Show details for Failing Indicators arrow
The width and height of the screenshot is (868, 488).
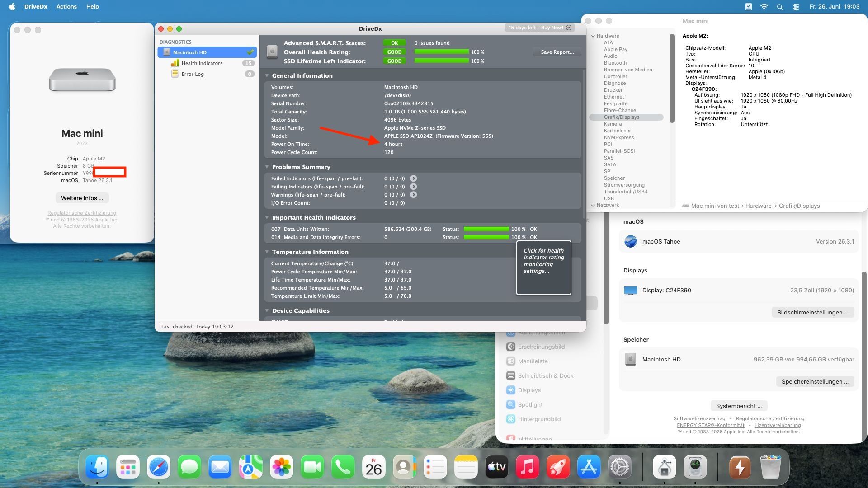(x=414, y=187)
